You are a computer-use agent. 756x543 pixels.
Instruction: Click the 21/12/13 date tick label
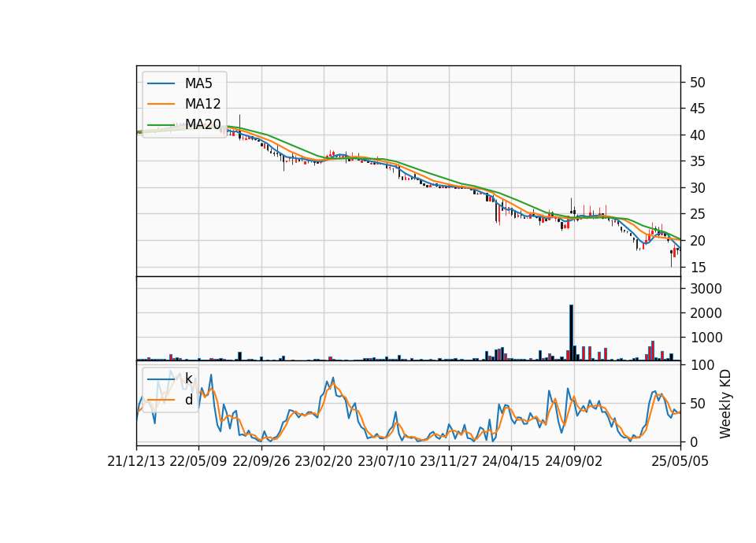pos(136,461)
